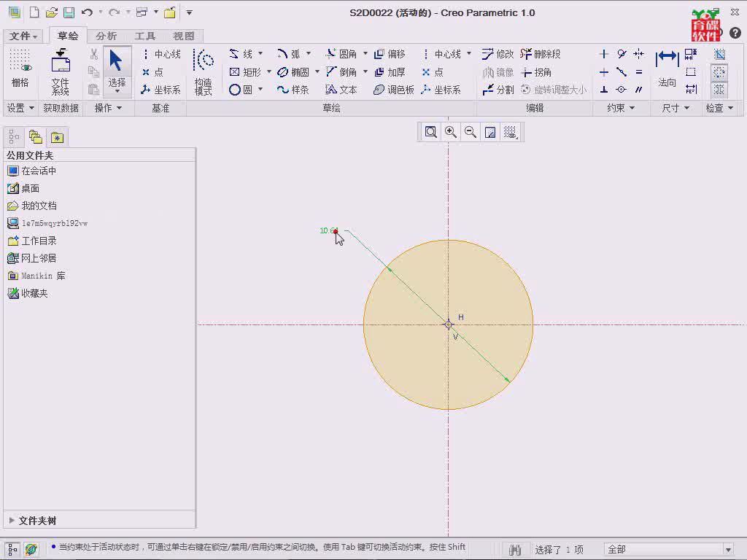This screenshot has height=560, width=747.
Task: Insert Text (文本) into the sketch
Action: tap(341, 90)
